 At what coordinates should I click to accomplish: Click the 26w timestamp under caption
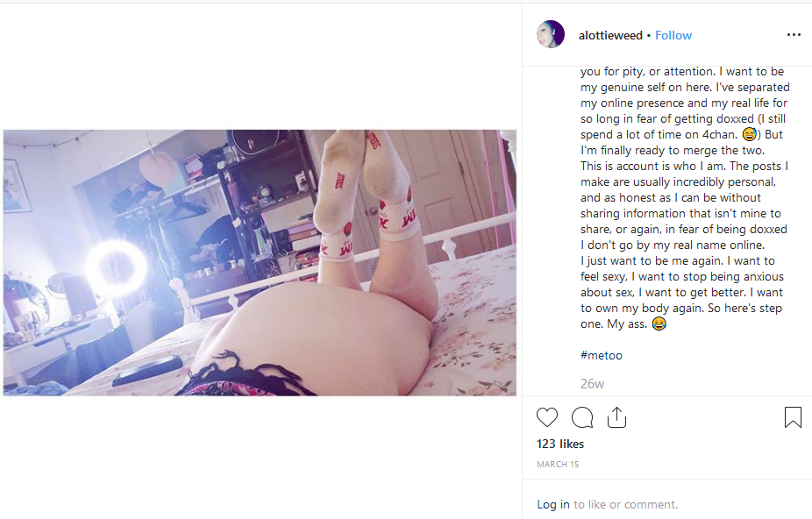tap(593, 384)
